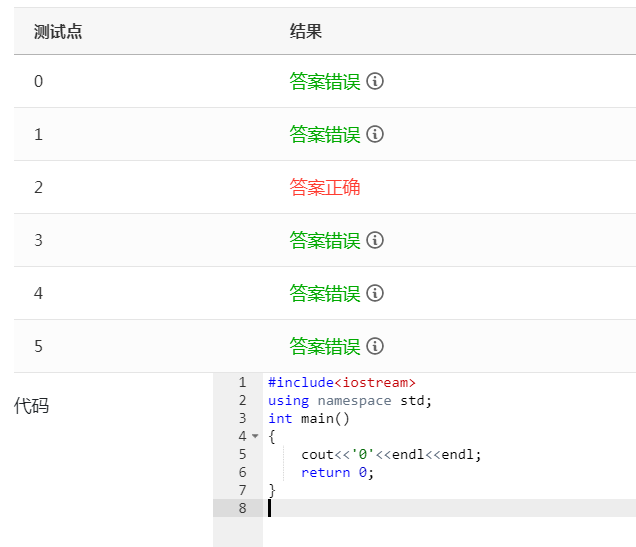This screenshot has width=636, height=547.
Task: Click 答案错误 result for test point 0
Action: (324, 81)
